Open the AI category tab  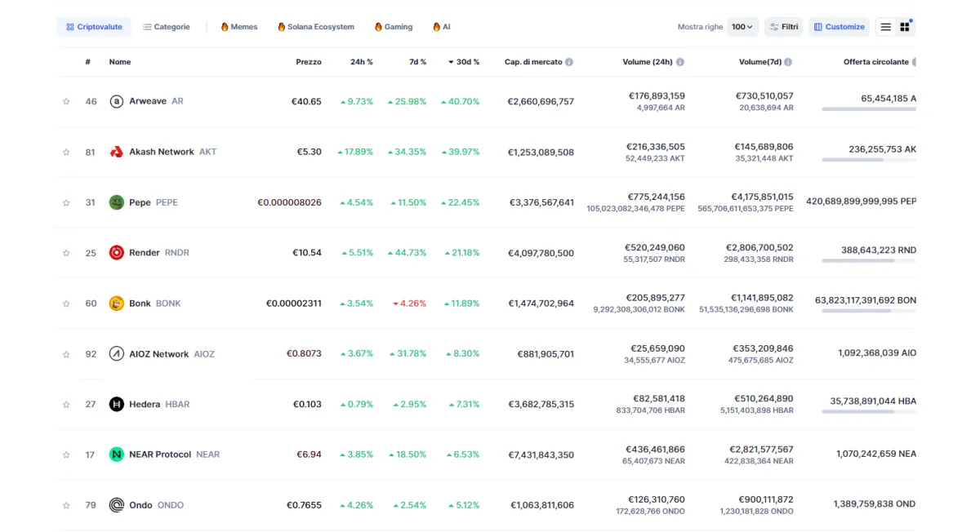442,27
